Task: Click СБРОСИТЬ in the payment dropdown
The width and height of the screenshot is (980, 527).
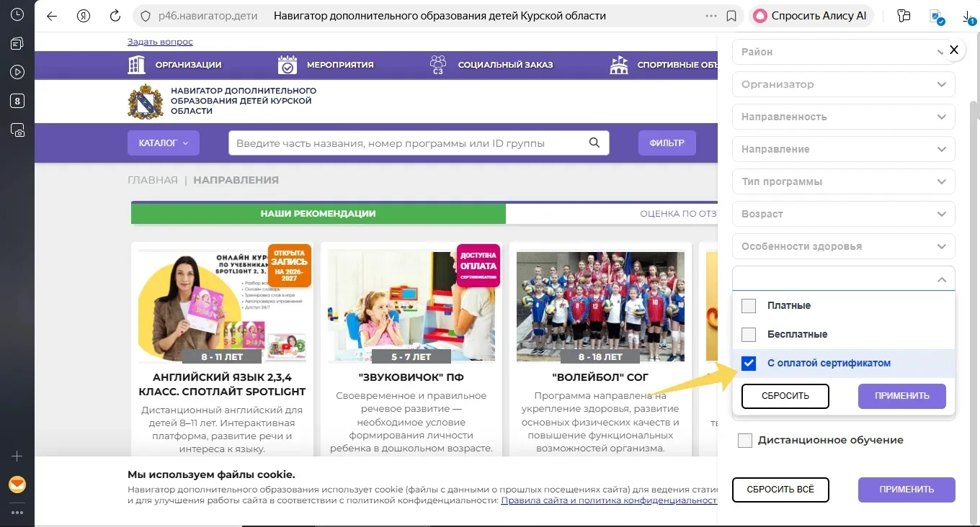Action: (x=785, y=396)
